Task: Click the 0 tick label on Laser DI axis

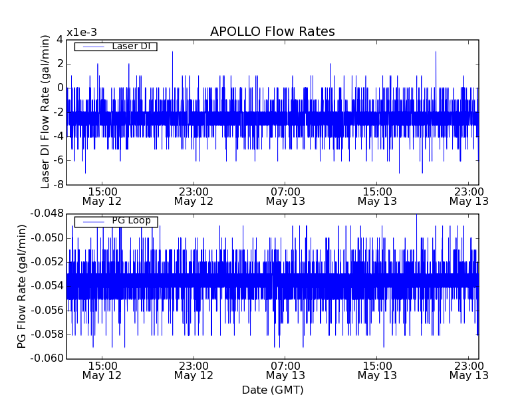Action: pos(60,88)
